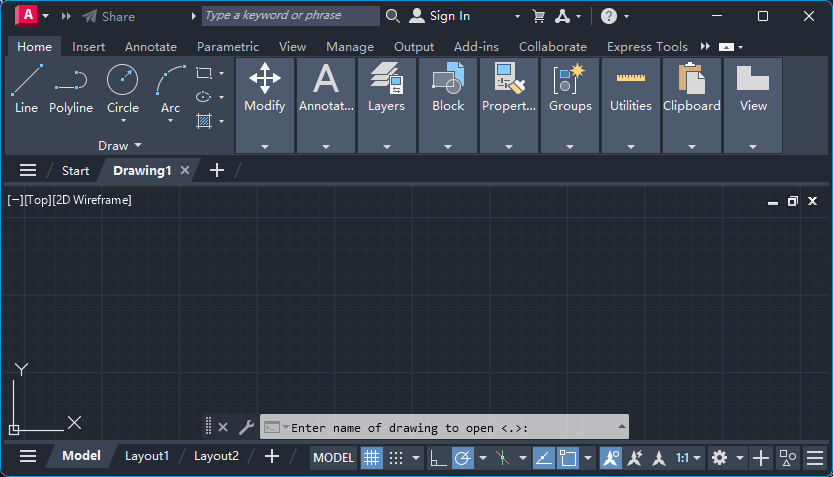Open polar tracking settings dropdown arrow

(482, 457)
